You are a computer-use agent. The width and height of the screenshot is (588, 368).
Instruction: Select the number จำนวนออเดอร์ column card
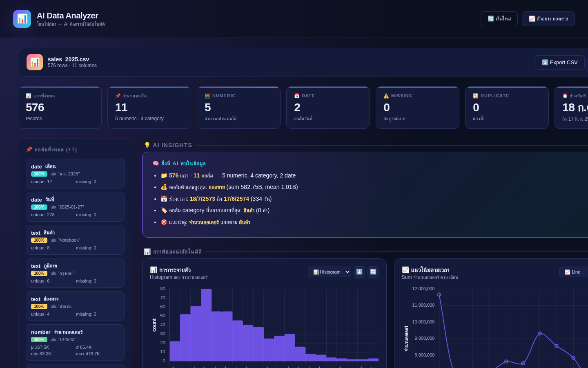(75, 342)
